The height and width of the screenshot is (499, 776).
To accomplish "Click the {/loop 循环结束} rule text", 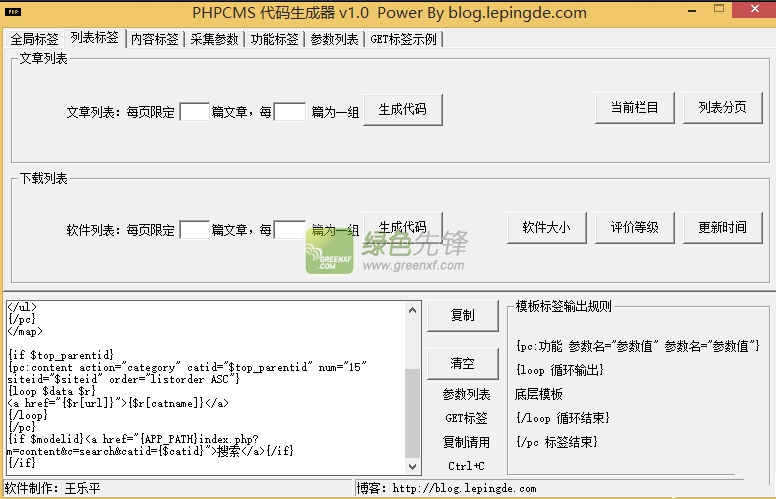I will pyautogui.click(x=563, y=418).
